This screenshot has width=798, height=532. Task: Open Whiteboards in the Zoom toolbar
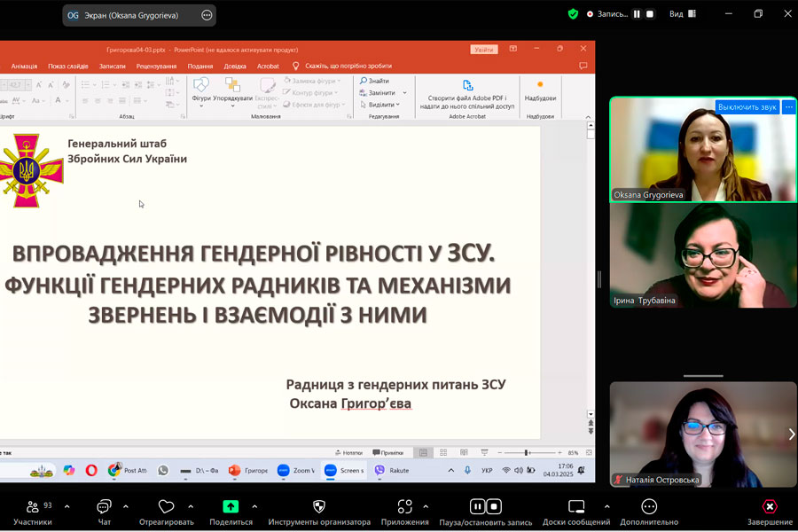point(576,508)
